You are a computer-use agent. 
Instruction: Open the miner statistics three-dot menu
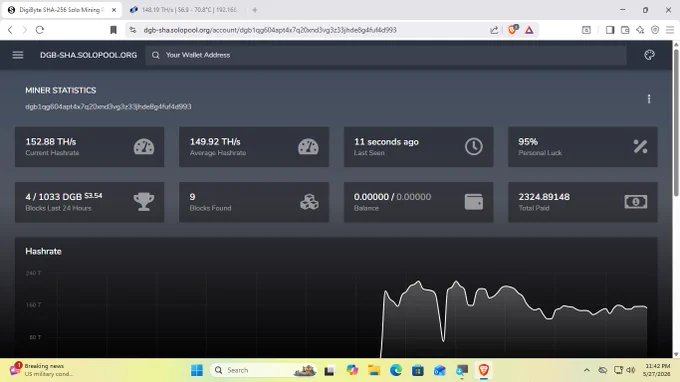(x=649, y=99)
